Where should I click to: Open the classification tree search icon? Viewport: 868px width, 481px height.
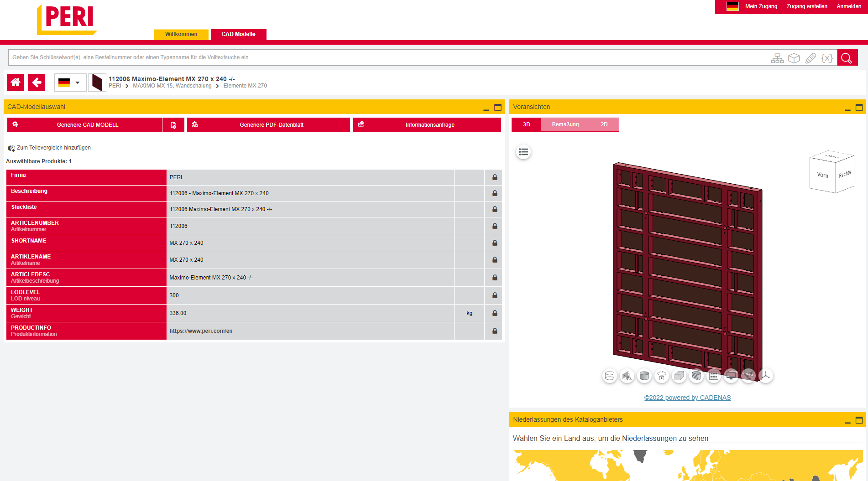(777, 58)
